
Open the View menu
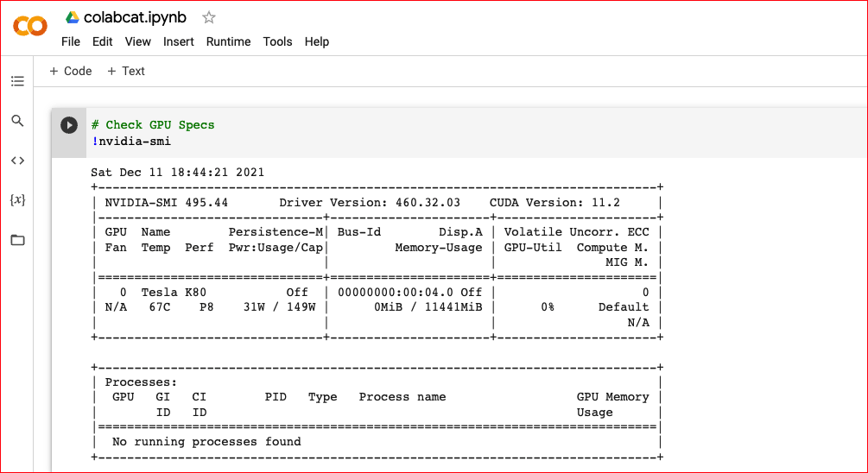pyautogui.click(x=138, y=41)
